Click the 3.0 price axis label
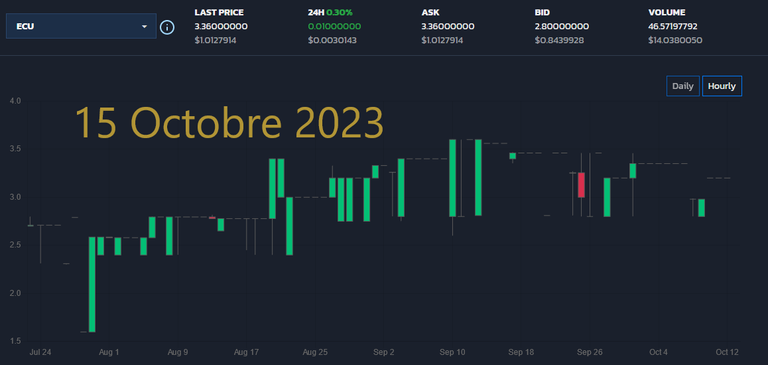The image size is (768, 365). (15, 197)
